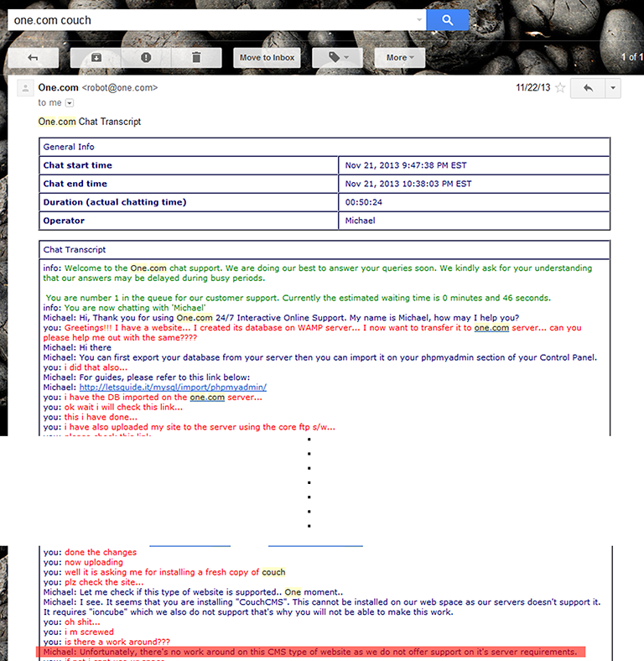Click the sender address robot@one.com
Image resolution: width=644 pixels, height=661 pixels.
click(120, 88)
